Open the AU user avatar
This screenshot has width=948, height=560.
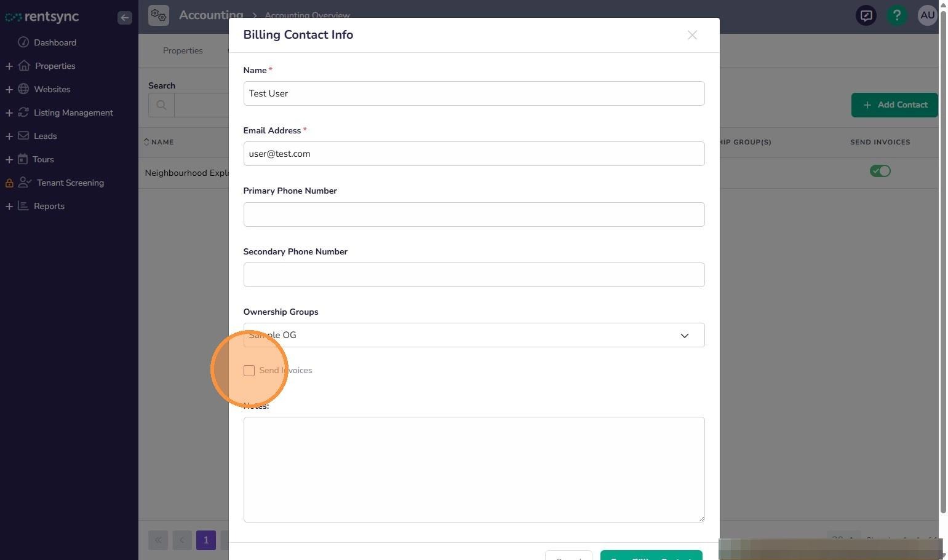click(927, 15)
